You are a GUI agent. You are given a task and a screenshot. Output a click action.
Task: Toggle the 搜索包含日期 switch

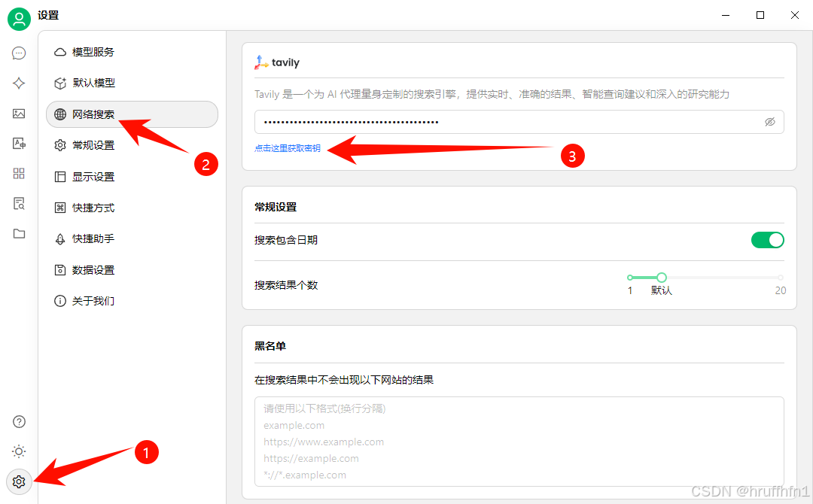[767, 241]
